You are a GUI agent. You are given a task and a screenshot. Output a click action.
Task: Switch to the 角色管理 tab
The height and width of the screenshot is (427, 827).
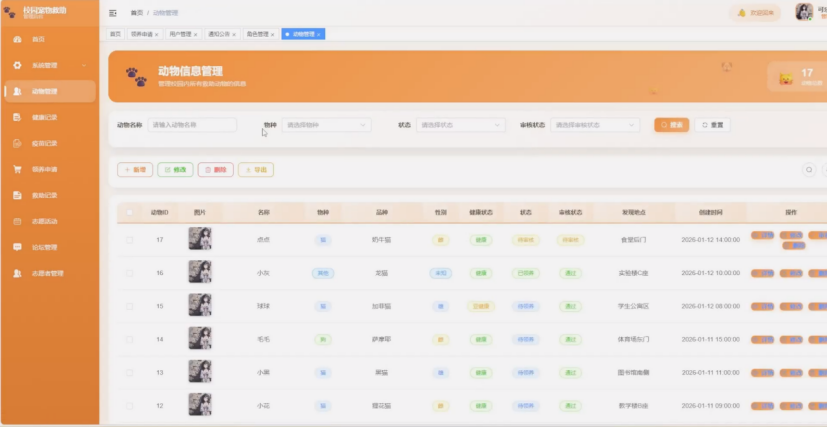coord(261,34)
